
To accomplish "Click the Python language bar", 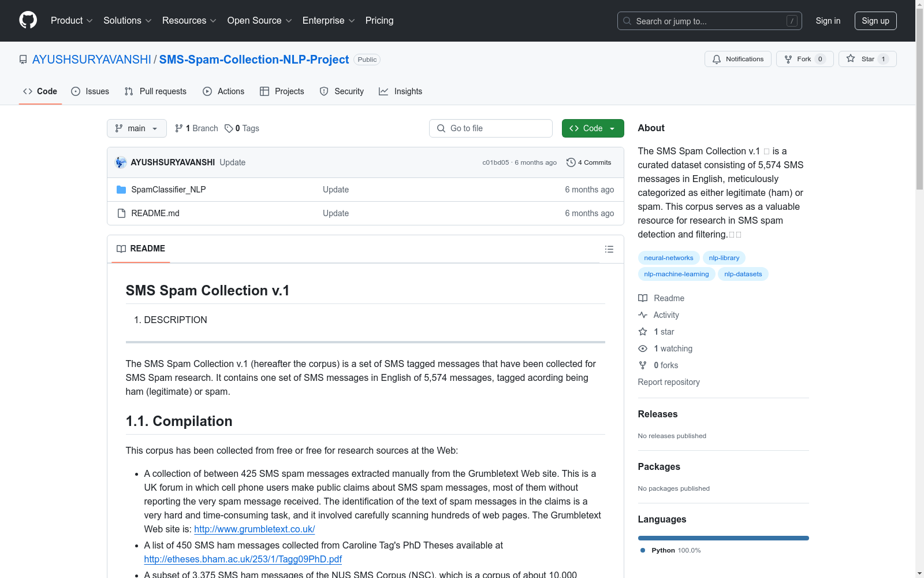I will coord(724,538).
